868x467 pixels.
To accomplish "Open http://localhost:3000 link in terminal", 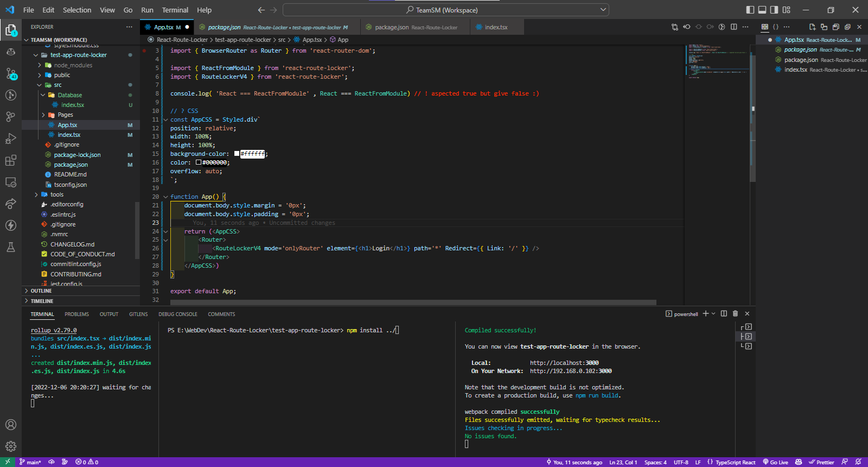I will coord(564,363).
